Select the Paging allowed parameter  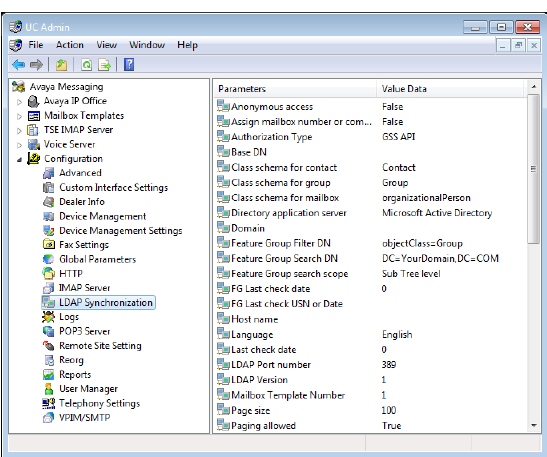[x=263, y=426]
